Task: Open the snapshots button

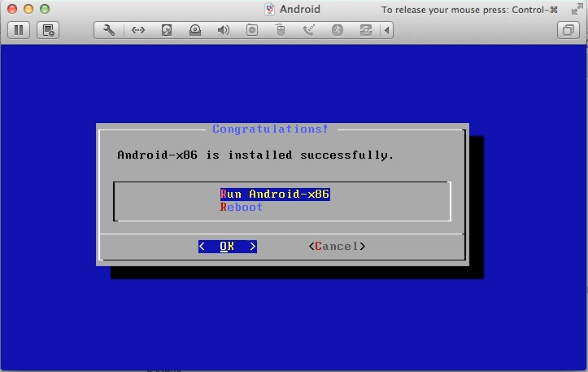Action: coord(48,30)
